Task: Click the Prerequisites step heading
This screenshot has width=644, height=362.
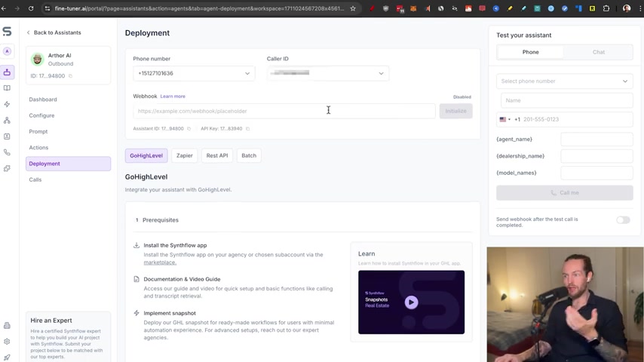Action: 160,220
